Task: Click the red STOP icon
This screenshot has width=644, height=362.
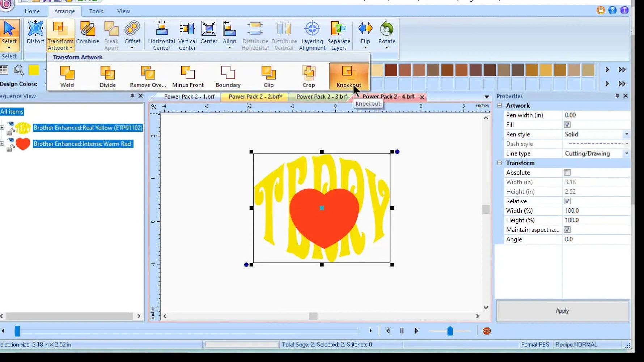Action: point(487,331)
